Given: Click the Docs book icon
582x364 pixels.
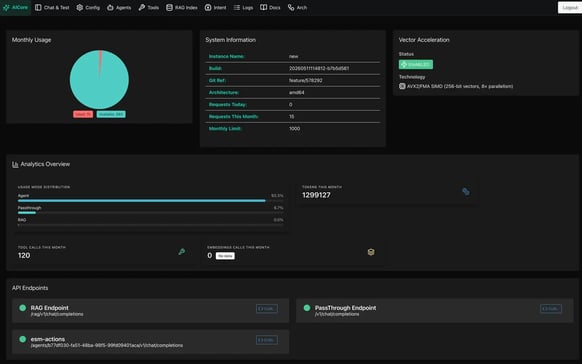Looking at the screenshot, I should pos(263,7).
